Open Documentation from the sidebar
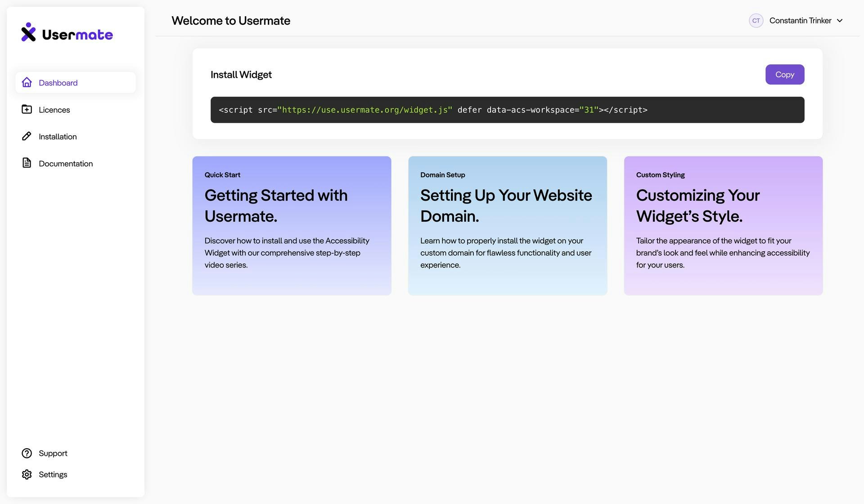 [76, 163]
